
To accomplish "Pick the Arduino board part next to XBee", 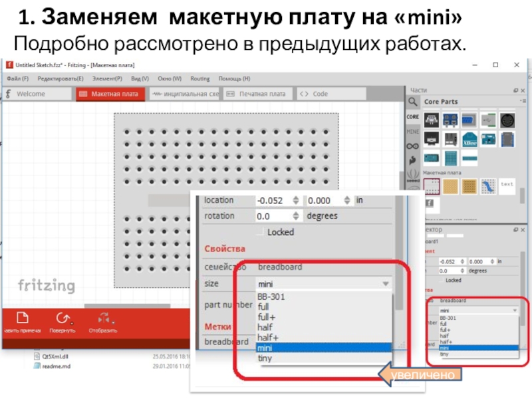I will coord(488,140).
